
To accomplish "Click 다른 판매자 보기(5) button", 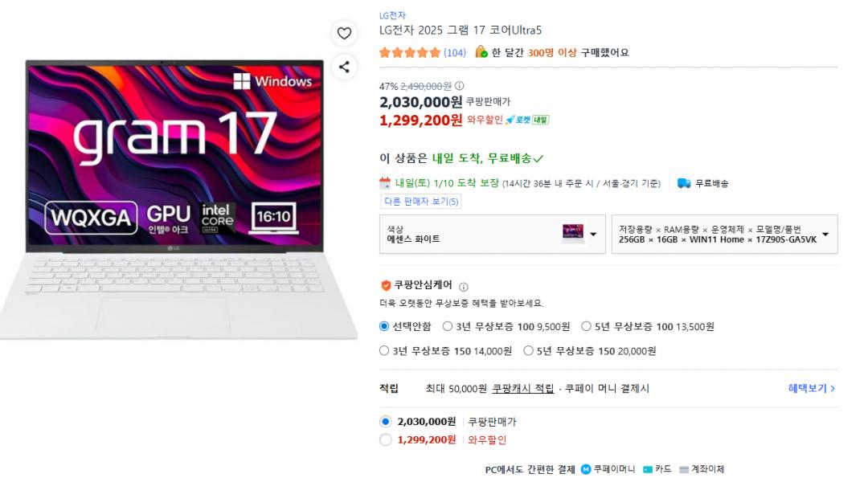I will pyautogui.click(x=420, y=202).
